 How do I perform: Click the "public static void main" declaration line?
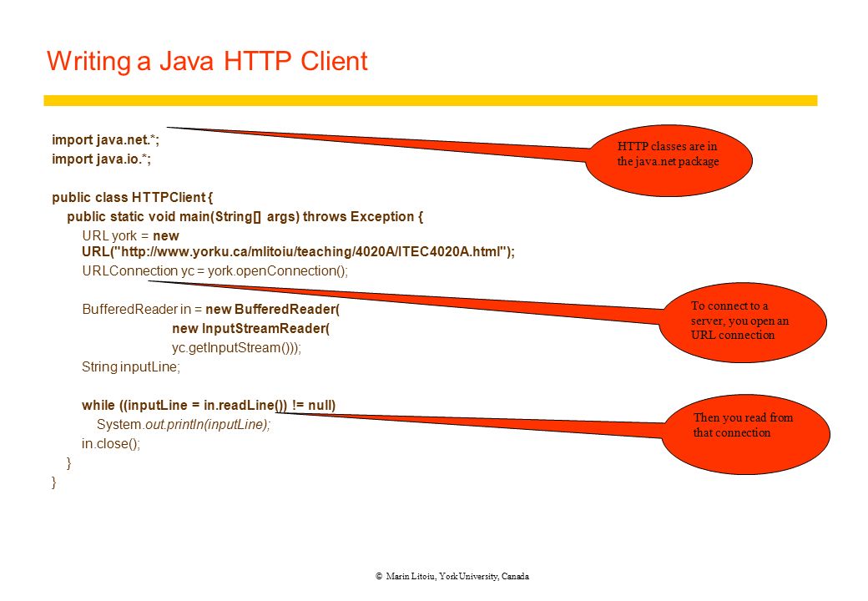[x=245, y=217]
